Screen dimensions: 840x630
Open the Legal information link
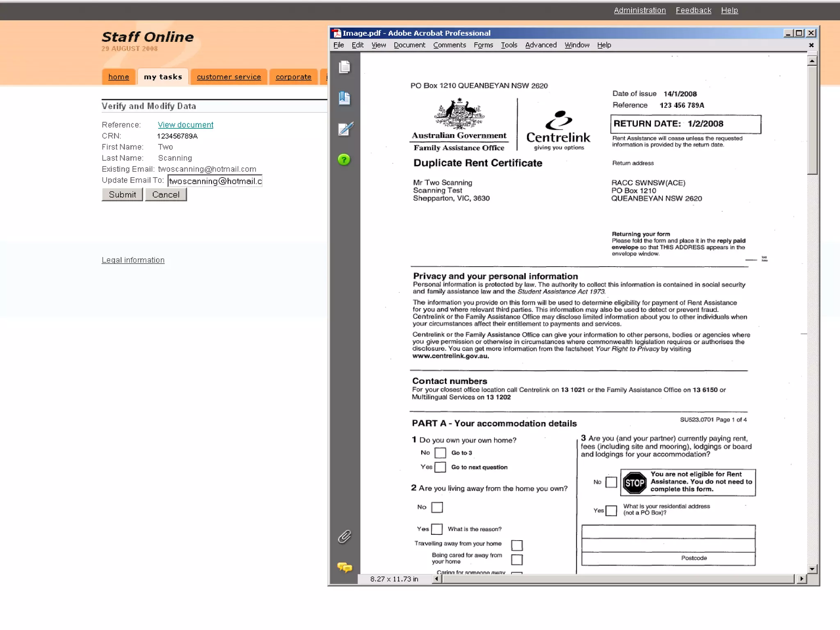pyautogui.click(x=133, y=260)
